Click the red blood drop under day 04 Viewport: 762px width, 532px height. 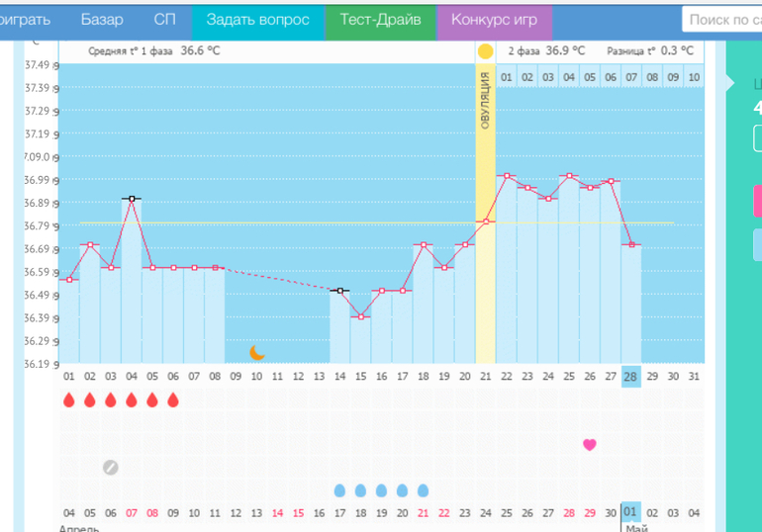click(132, 400)
